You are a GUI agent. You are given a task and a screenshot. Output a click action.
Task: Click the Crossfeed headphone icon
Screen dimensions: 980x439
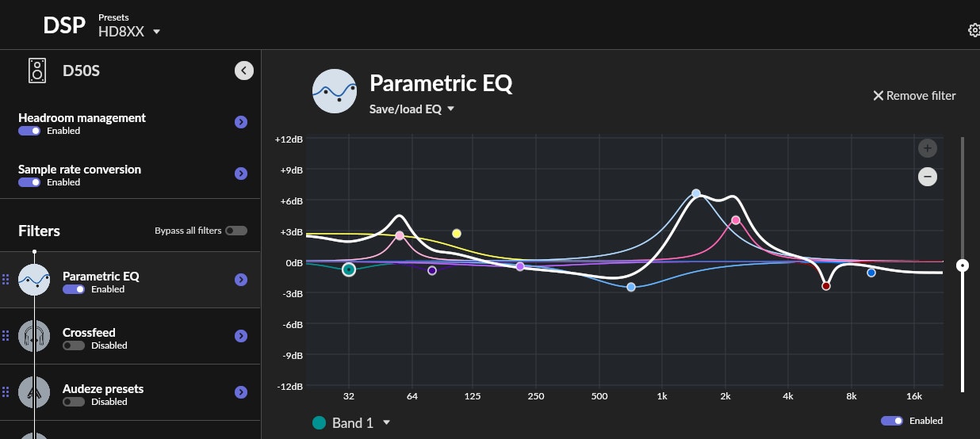pos(34,336)
